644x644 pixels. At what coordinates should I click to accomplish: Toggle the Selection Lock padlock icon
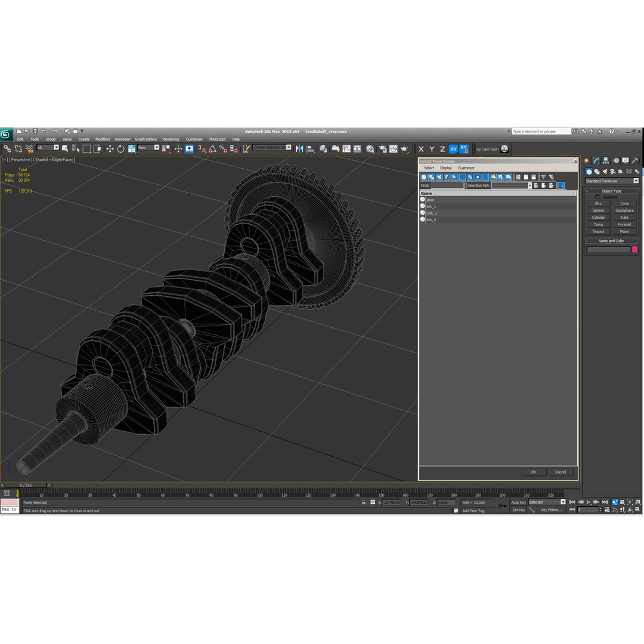click(364, 502)
